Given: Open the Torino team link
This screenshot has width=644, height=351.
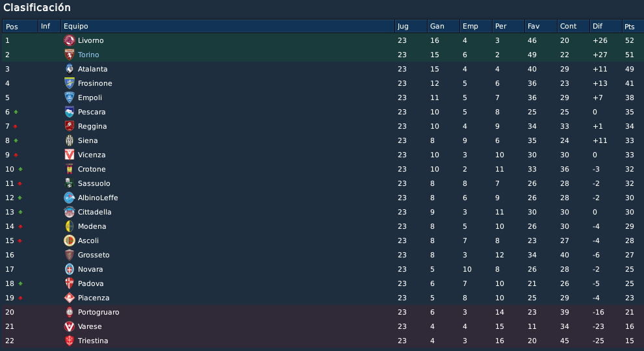Looking at the screenshot, I should click(x=88, y=55).
